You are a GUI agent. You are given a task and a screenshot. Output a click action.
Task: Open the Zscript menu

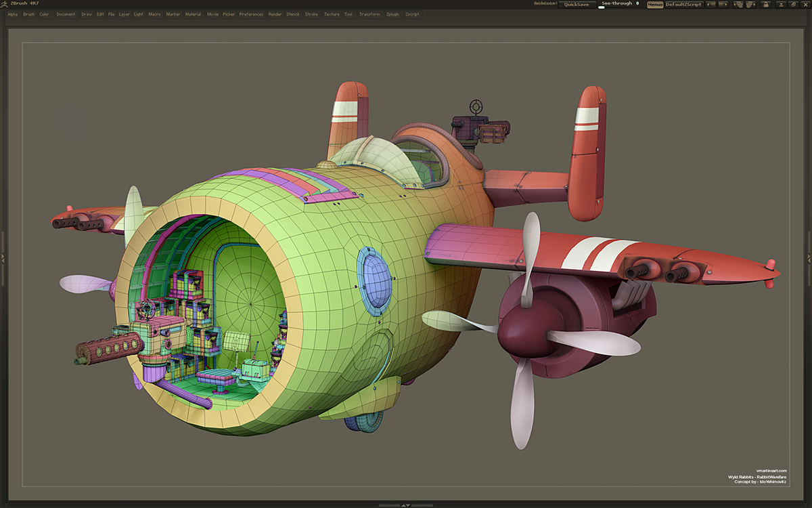click(412, 14)
